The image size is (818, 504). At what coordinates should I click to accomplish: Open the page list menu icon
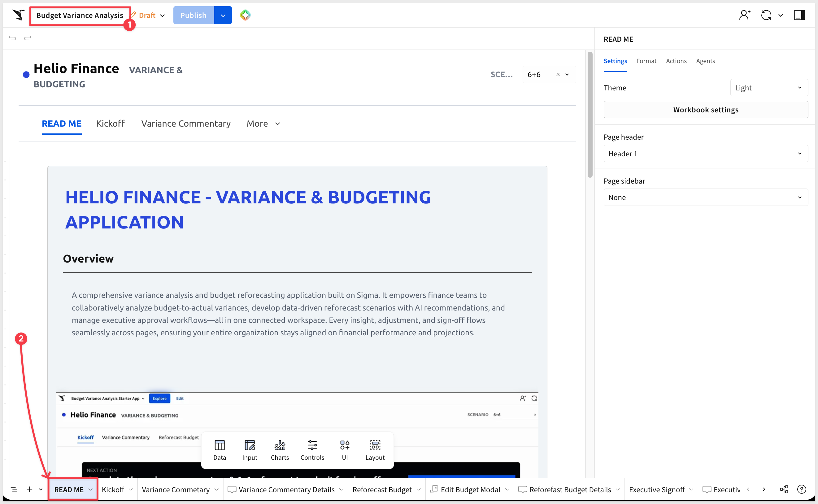pyautogui.click(x=14, y=489)
